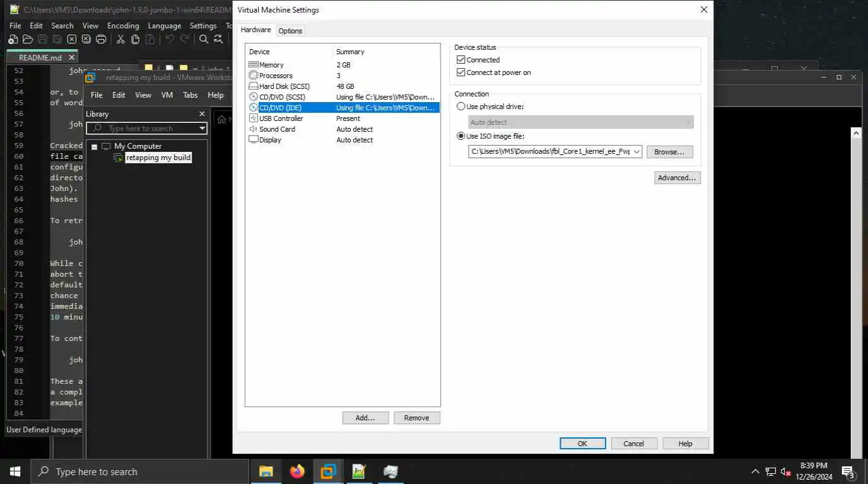
Task: Click the Browse... button
Action: coord(669,152)
